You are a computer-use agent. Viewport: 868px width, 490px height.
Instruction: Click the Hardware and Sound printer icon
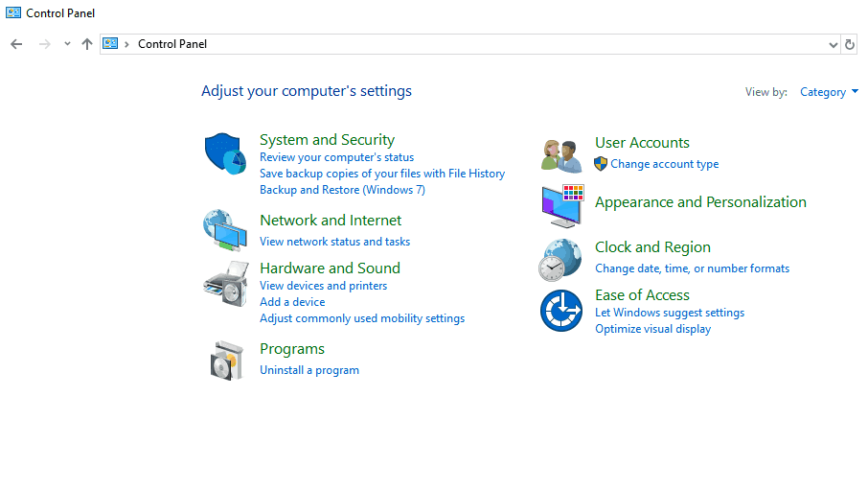(x=225, y=282)
